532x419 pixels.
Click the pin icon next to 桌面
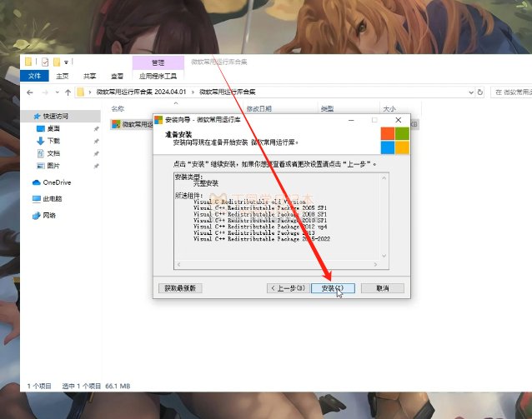click(97, 129)
